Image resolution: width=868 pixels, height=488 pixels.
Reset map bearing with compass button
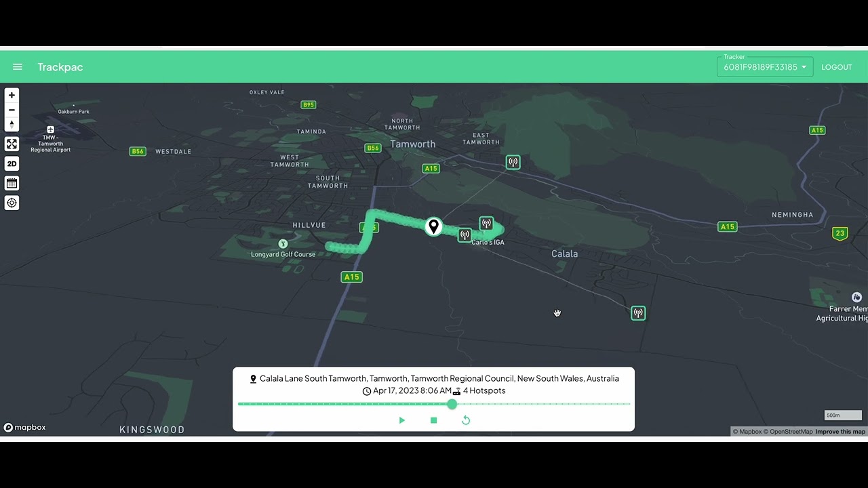click(x=12, y=124)
